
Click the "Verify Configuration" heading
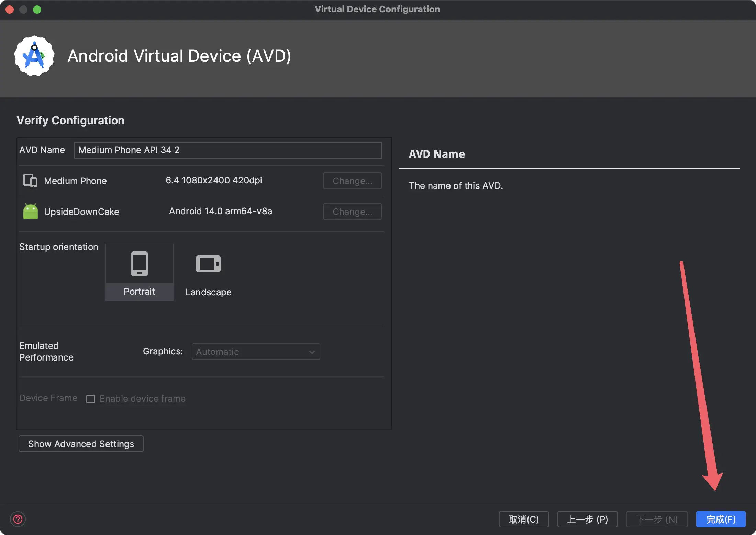click(70, 121)
